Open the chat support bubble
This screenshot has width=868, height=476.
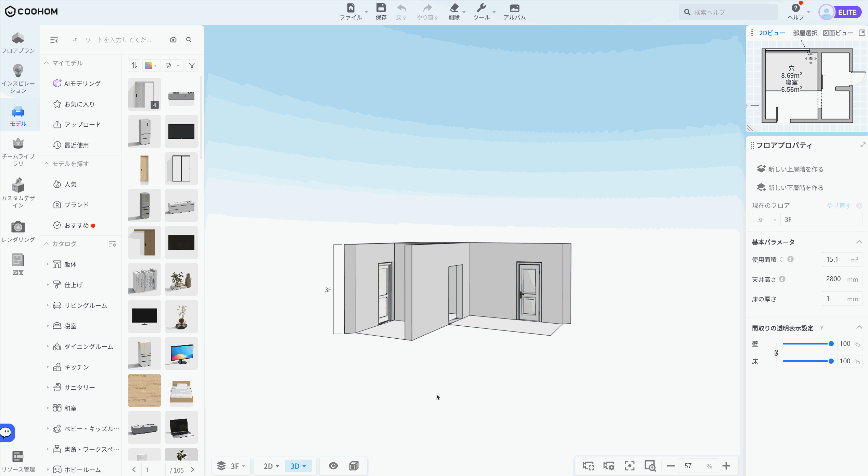7,433
